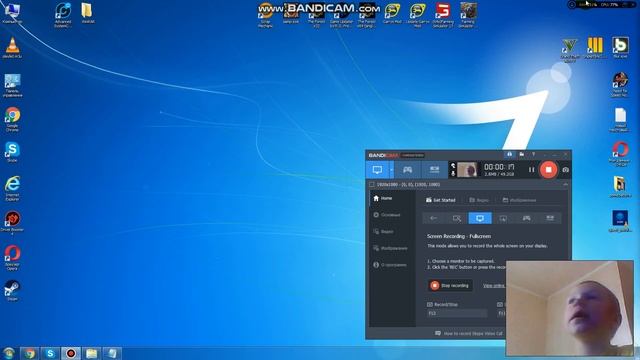Switch to Bandicam in the taskbar
The image size is (640, 360).
coord(71,353)
